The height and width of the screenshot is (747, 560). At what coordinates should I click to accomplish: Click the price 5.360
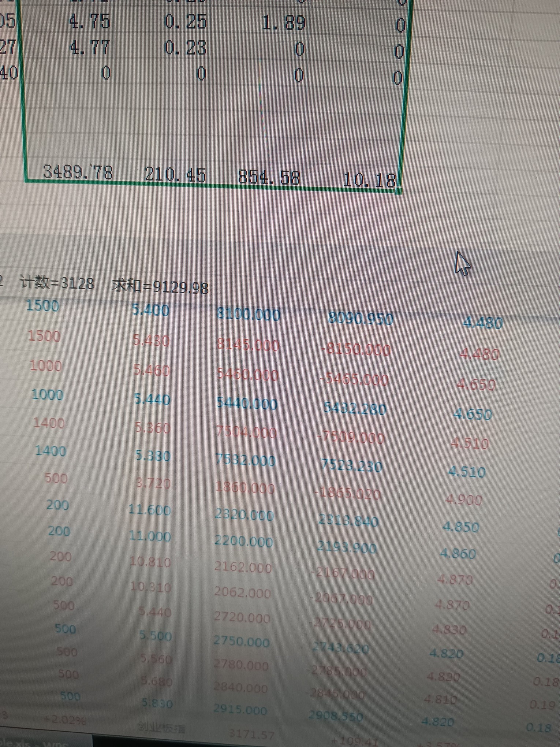[152, 427]
